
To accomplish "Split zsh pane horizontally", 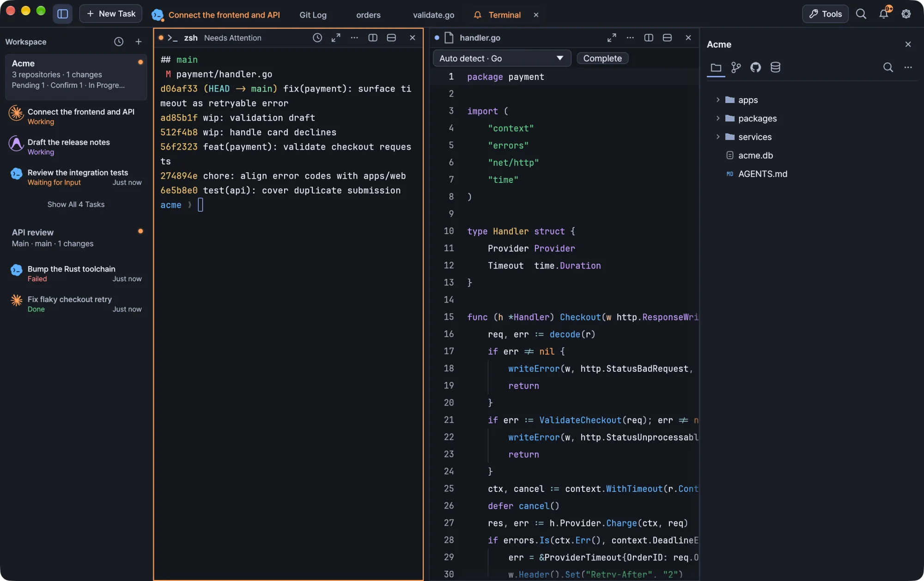I will (391, 38).
